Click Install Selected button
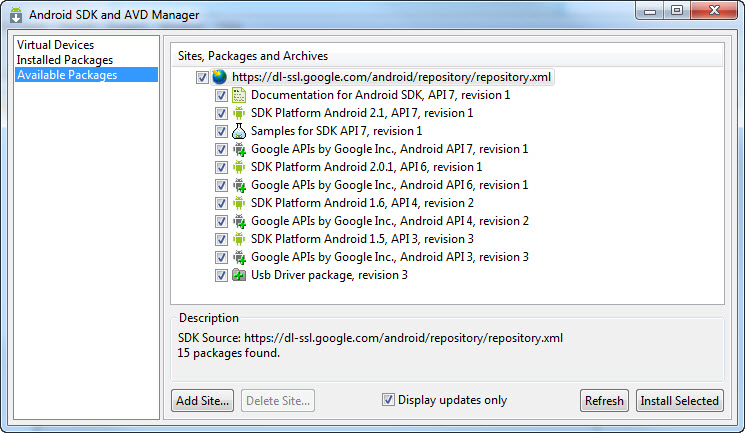 coord(679,401)
